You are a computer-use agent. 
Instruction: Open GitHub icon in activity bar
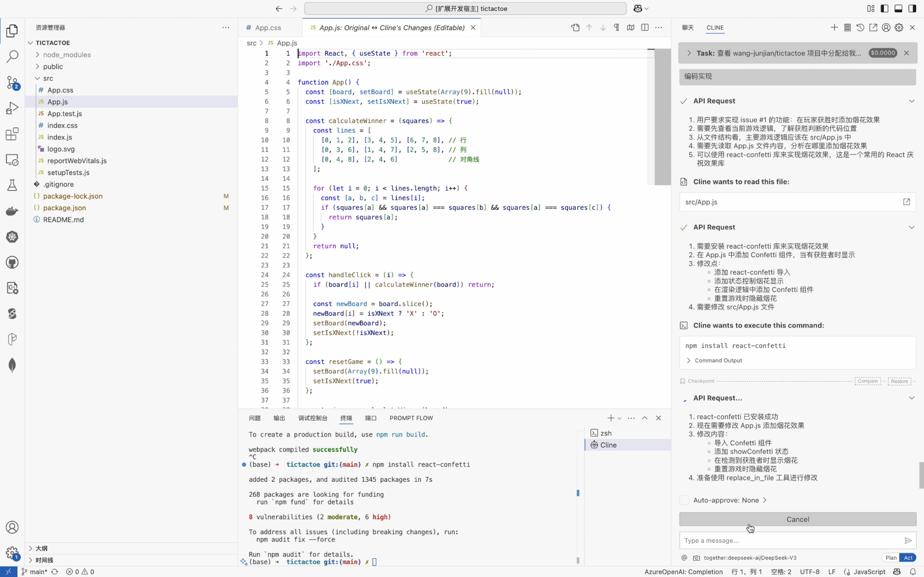[x=12, y=263]
